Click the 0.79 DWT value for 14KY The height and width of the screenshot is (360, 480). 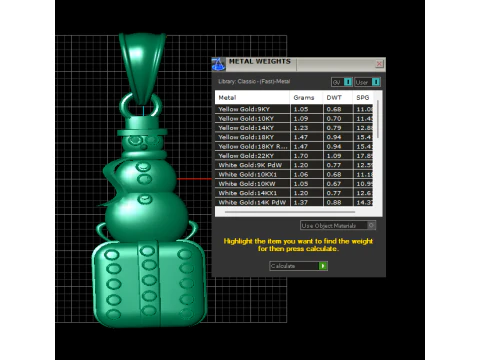(x=334, y=128)
